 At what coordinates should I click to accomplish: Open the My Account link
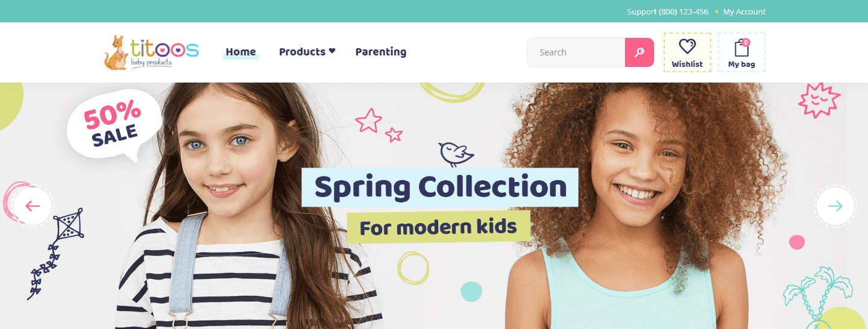[x=744, y=11]
